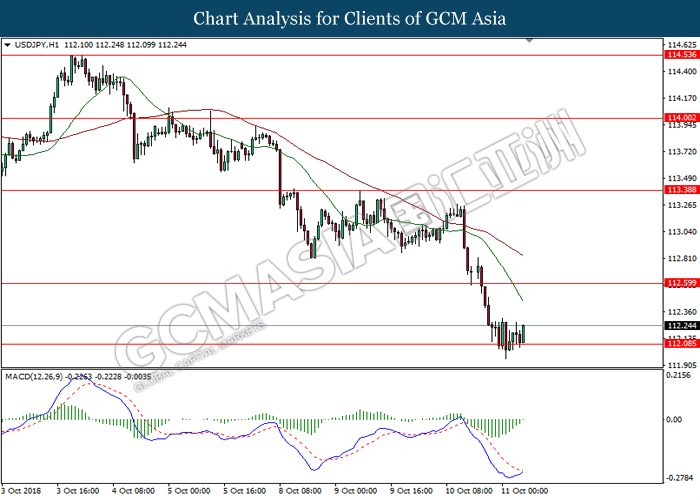Image resolution: width=700 pixels, height=500 pixels.
Task: Select the 113.388 red price label
Action: (x=681, y=190)
